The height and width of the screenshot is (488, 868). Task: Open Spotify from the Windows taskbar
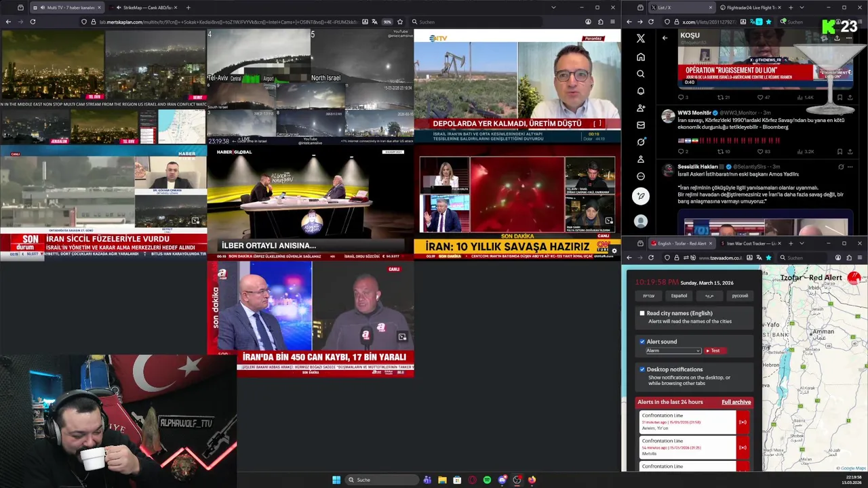click(x=487, y=480)
